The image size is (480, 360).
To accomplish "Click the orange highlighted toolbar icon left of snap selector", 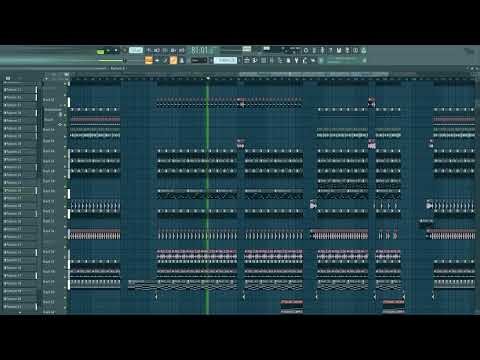I will click(173, 60).
